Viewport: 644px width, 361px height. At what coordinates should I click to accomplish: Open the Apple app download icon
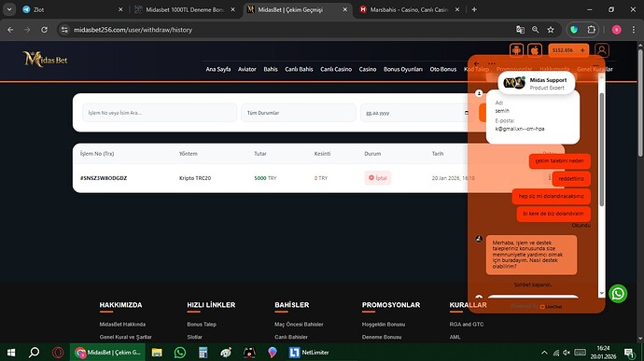tap(535, 50)
